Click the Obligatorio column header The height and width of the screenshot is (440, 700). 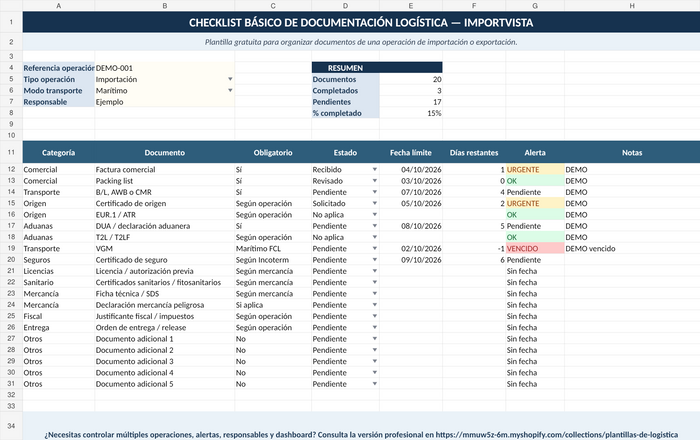(x=273, y=152)
